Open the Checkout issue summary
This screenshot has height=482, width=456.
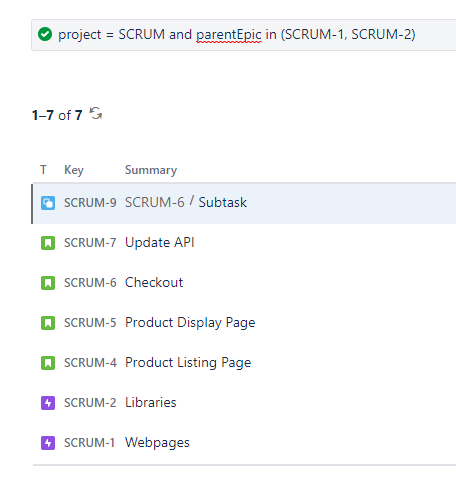tap(154, 282)
